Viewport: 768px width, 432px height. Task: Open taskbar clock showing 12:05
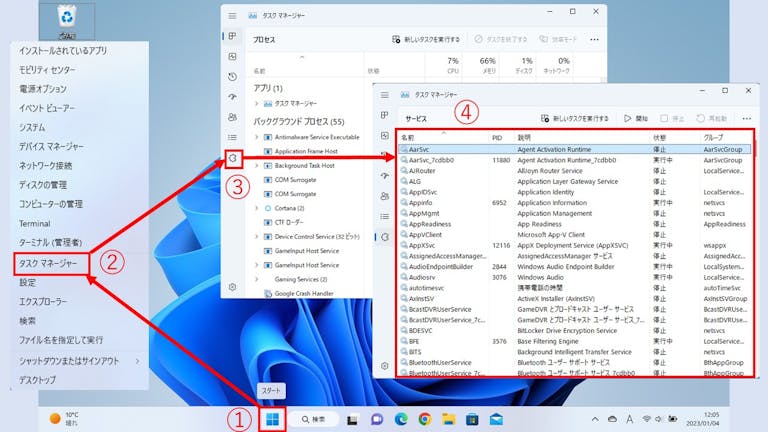[x=702, y=419]
